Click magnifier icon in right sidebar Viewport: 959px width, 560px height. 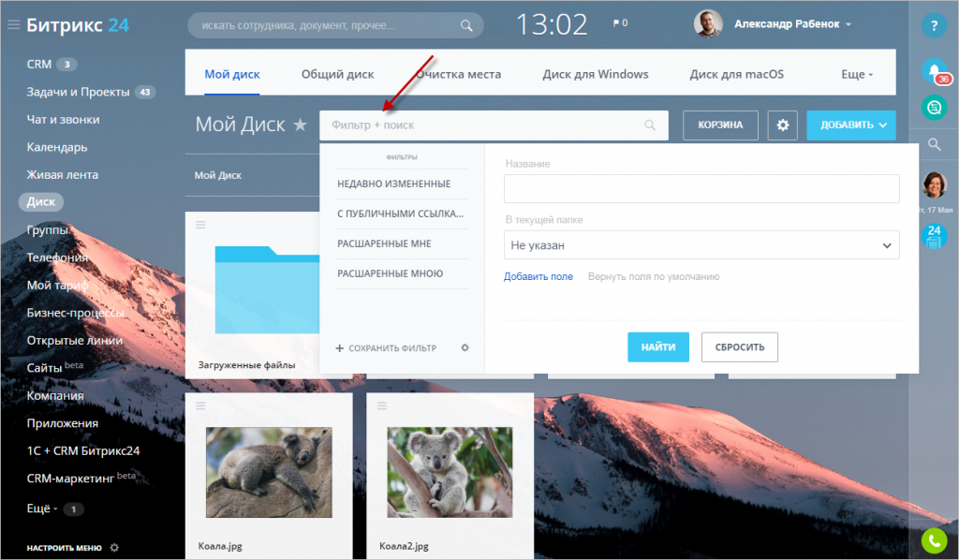point(934,144)
